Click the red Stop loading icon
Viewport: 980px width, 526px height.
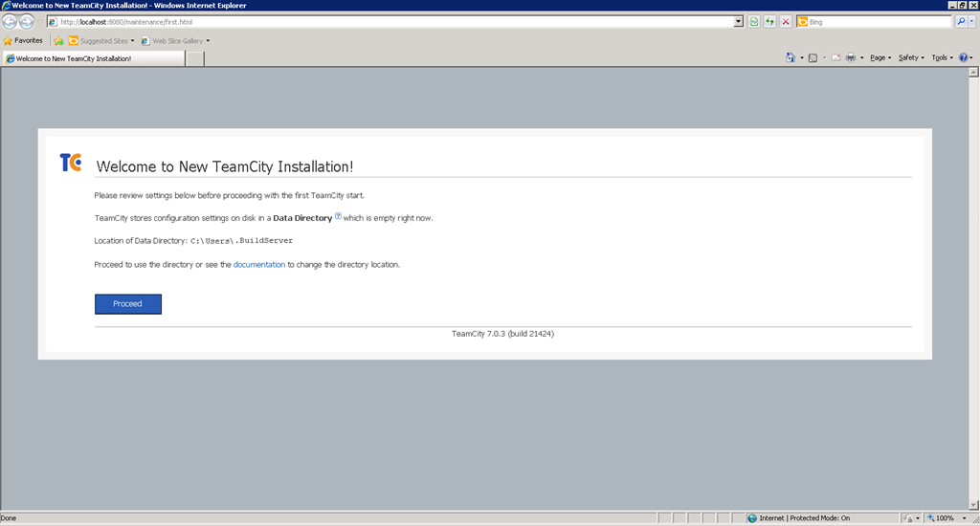786,22
